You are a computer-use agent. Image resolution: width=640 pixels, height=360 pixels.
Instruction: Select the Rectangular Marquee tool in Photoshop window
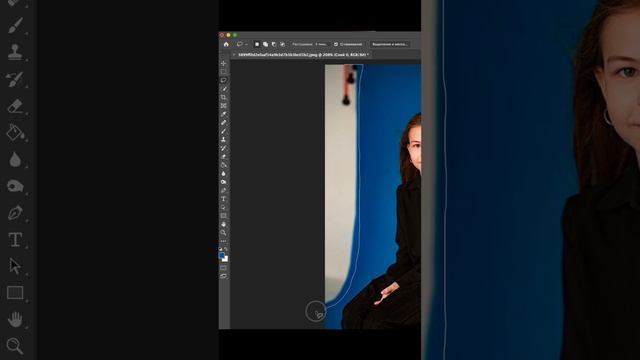[x=223, y=72]
